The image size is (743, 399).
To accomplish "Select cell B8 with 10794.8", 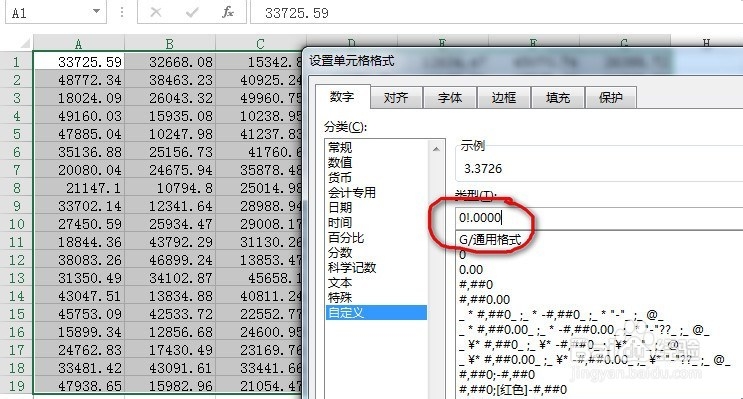I will click(x=170, y=188).
